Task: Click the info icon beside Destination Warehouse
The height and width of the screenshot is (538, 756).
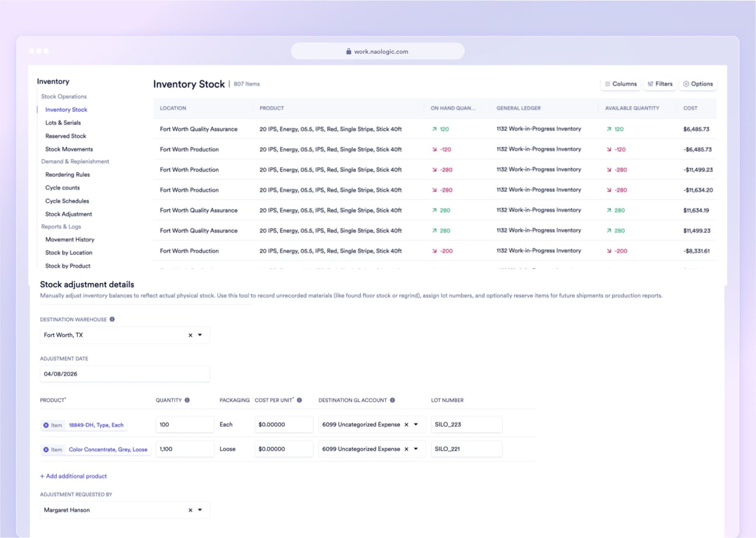Action: click(x=111, y=319)
